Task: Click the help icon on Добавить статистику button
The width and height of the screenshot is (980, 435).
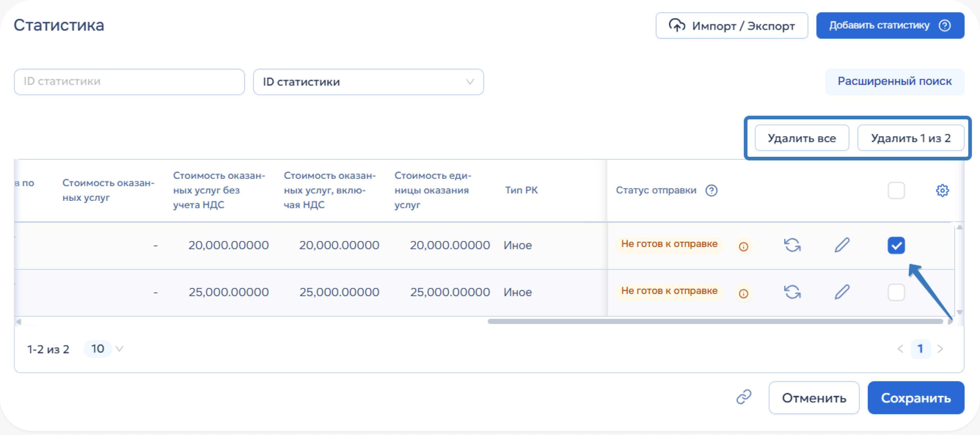Action: (945, 25)
